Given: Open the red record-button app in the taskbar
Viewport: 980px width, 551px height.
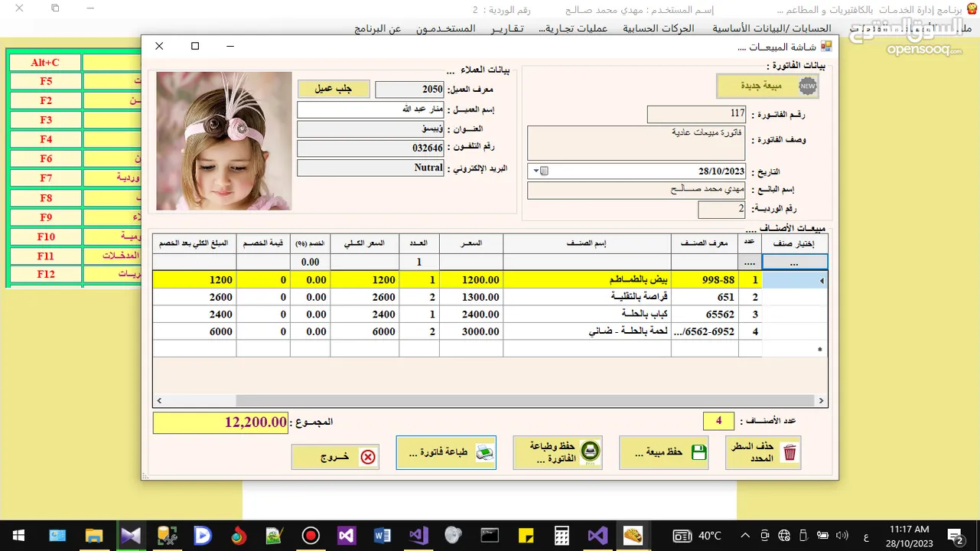Looking at the screenshot, I should pos(311,536).
